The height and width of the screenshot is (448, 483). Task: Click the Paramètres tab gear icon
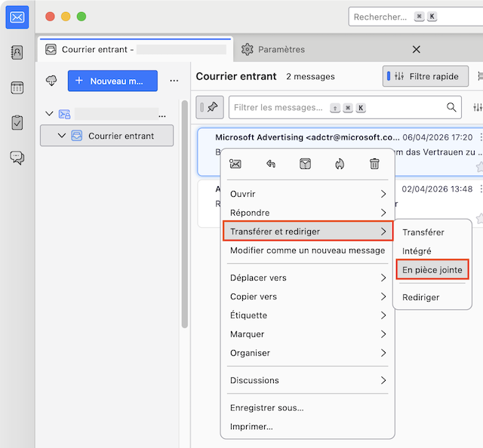pos(247,49)
